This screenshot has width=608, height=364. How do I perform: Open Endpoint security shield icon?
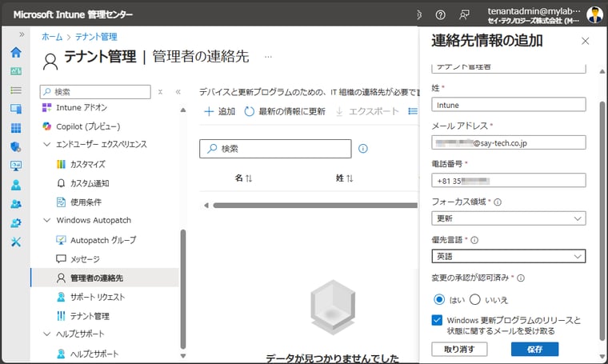(16, 147)
